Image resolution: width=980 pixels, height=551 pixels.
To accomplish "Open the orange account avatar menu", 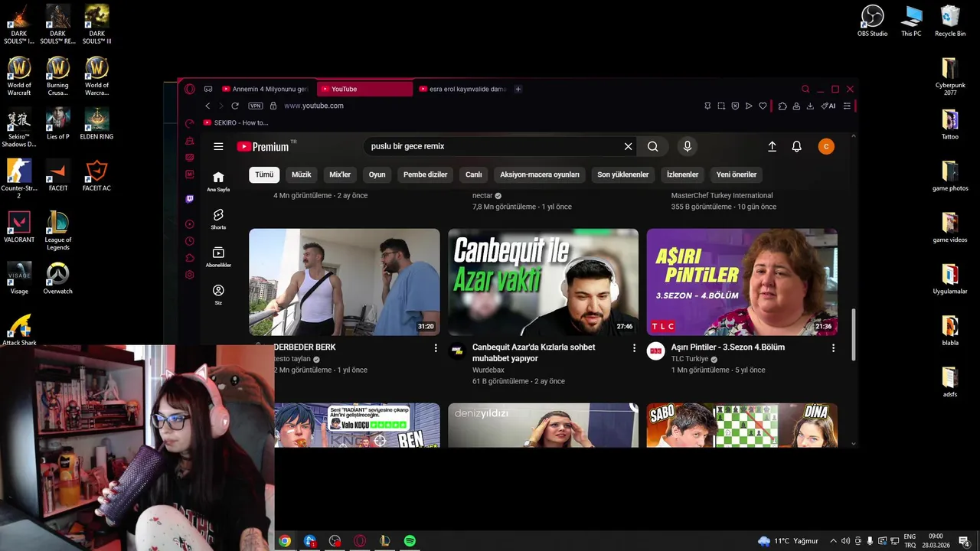I will tap(826, 146).
